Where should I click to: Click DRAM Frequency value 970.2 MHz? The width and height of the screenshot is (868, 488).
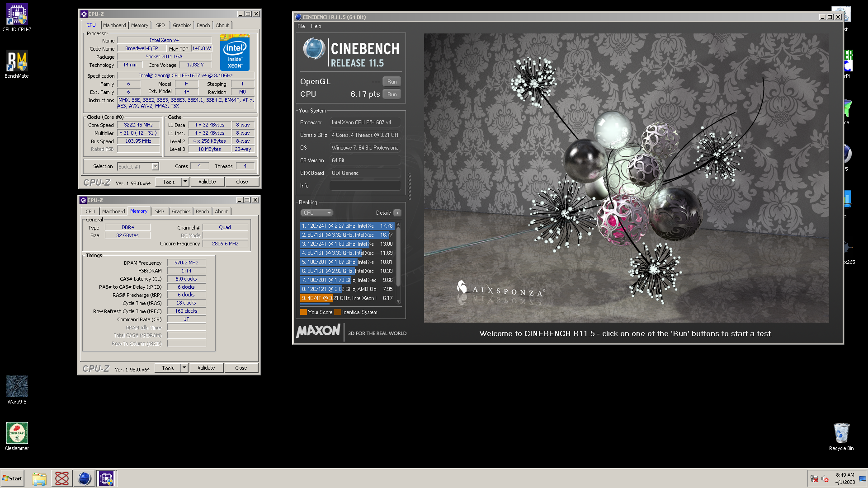[186, 263]
